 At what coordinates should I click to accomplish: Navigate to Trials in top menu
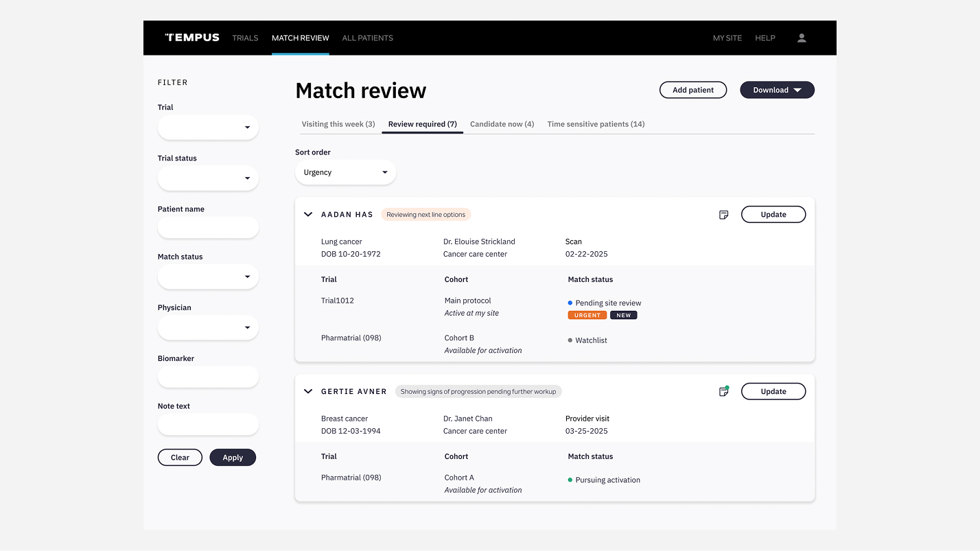click(x=245, y=38)
